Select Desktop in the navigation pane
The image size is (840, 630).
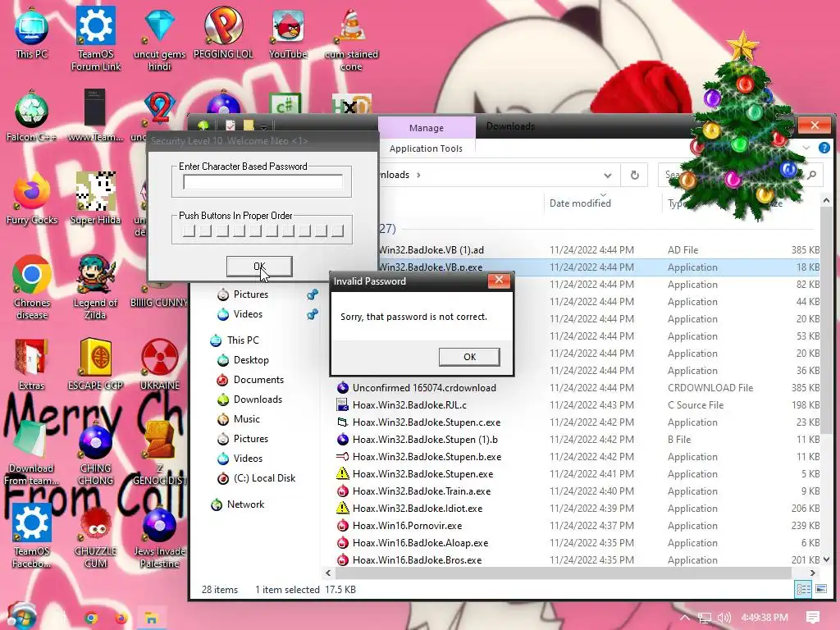251,360
